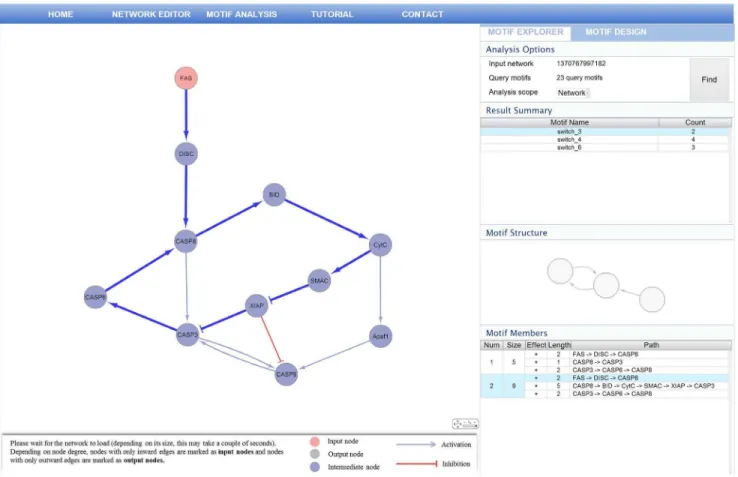Select the Apaf1 node

[380, 336]
